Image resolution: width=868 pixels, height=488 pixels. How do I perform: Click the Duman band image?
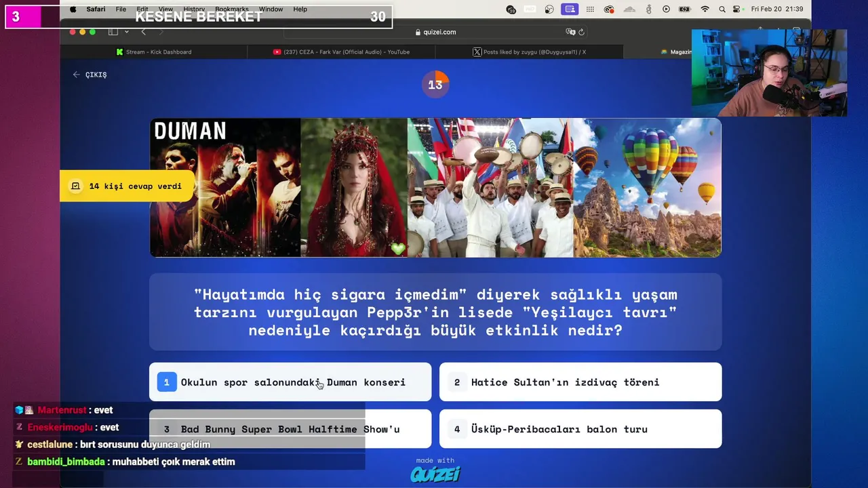click(x=225, y=188)
